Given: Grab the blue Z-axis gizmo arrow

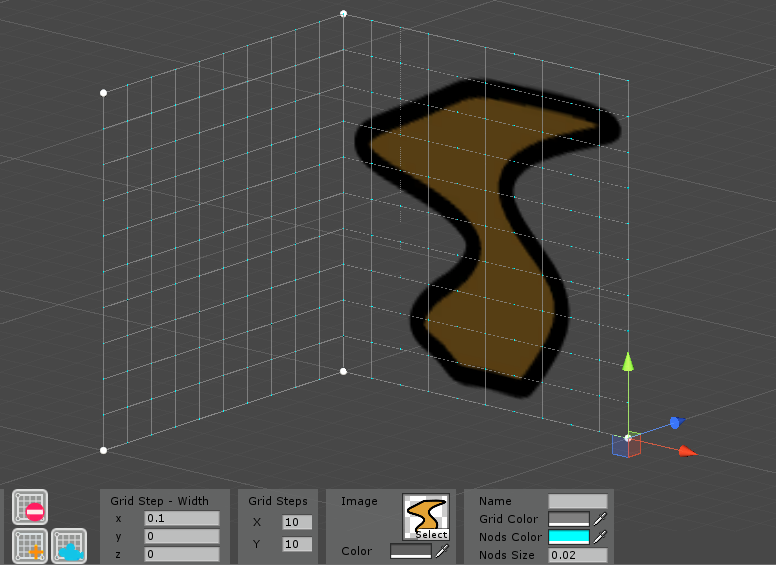Looking at the screenshot, I should coord(677,423).
